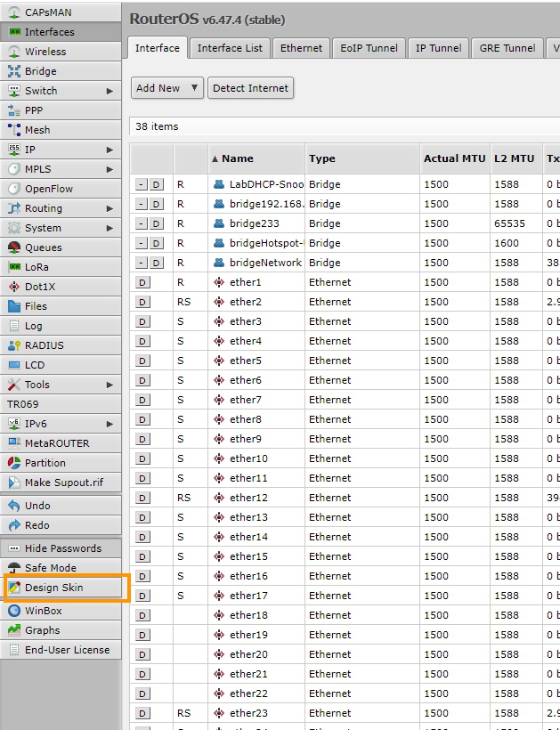560x730 pixels.
Task: Disable bridgeNetwork using its D button
Action: tap(157, 263)
